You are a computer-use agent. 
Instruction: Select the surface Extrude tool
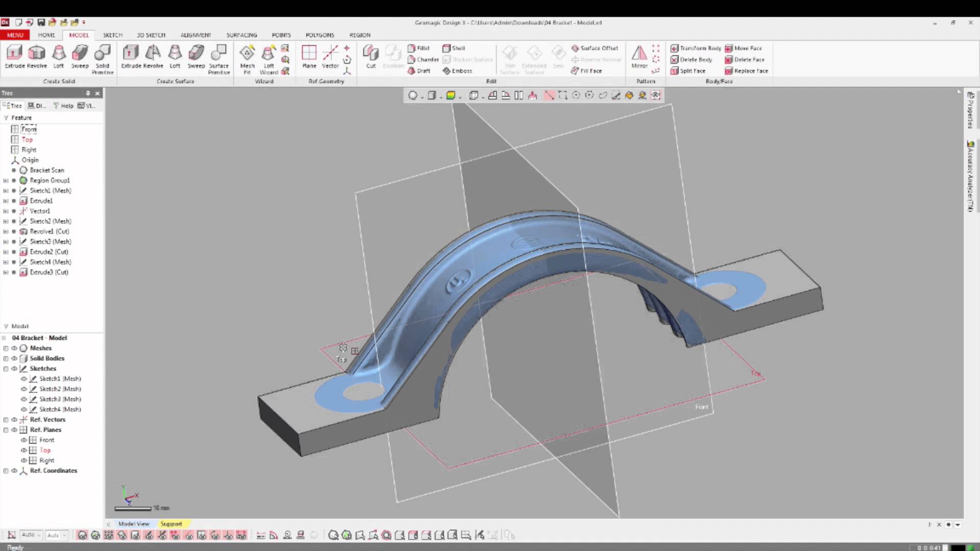pyautogui.click(x=131, y=57)
